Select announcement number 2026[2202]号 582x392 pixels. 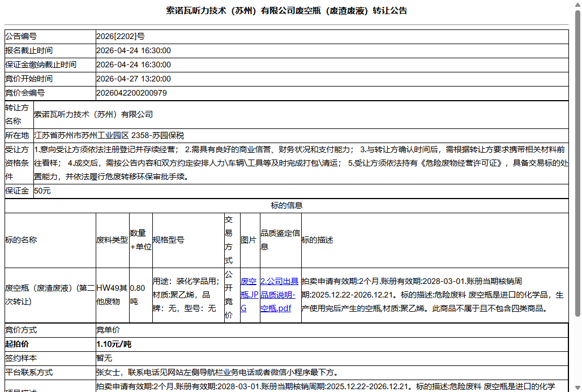(x=121, y=36)
